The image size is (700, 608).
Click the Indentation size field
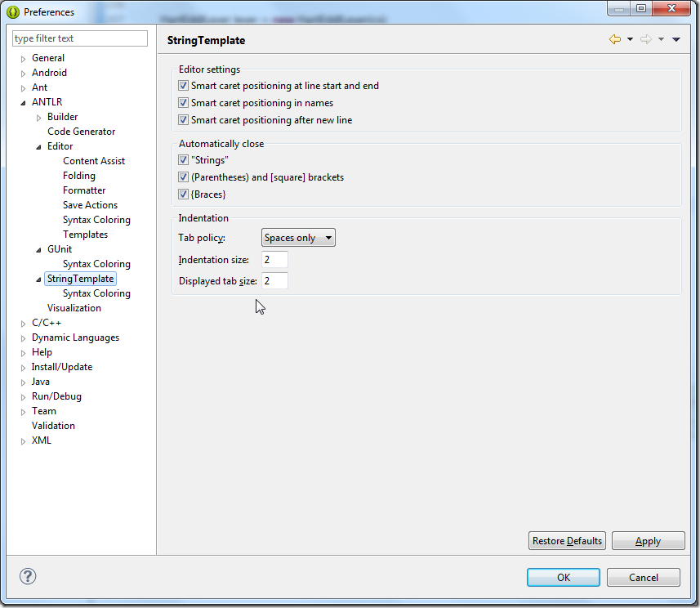274,260
